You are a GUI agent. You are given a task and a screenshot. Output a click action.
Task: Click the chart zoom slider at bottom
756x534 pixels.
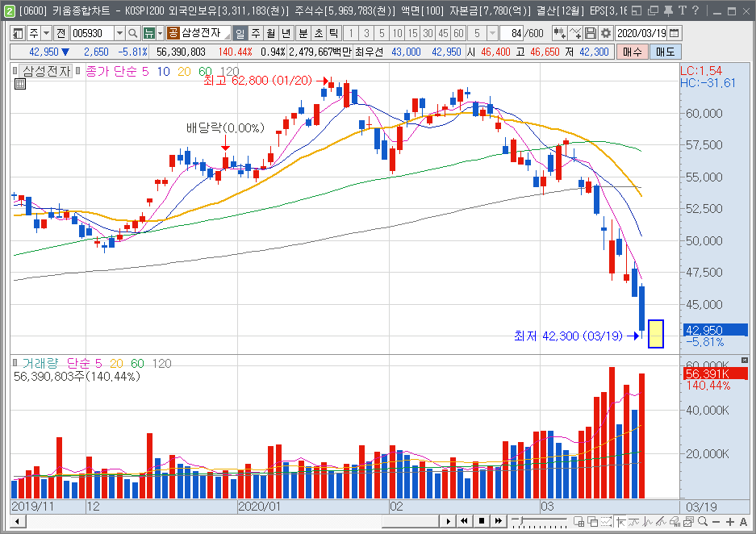(x=540, y=521)
